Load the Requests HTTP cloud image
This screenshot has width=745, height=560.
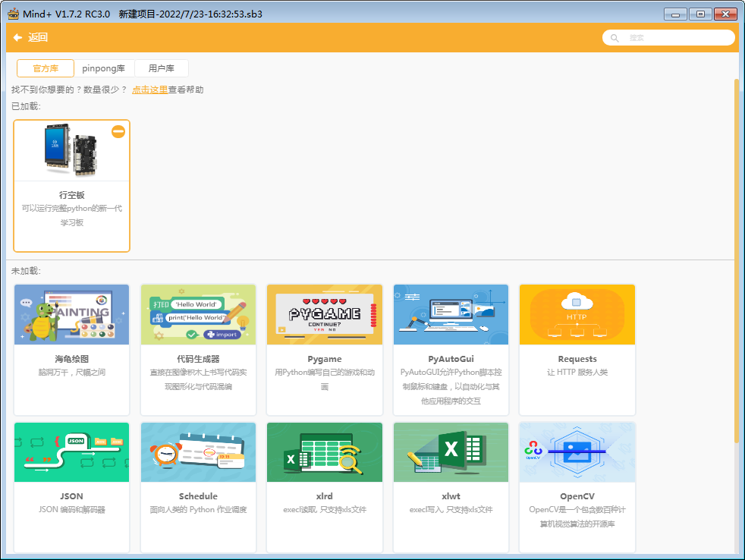tap(577, 315)
